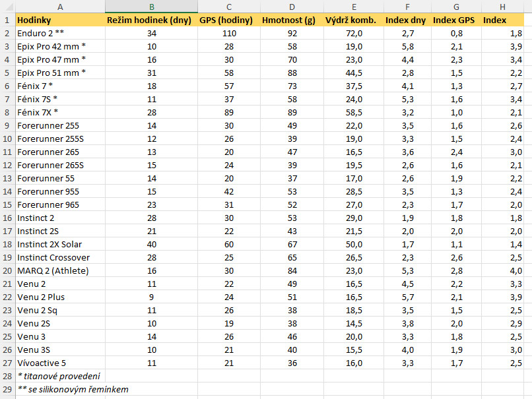
Task: Select the 40 days value for Instinct 2X Solar
Action: 151,245
